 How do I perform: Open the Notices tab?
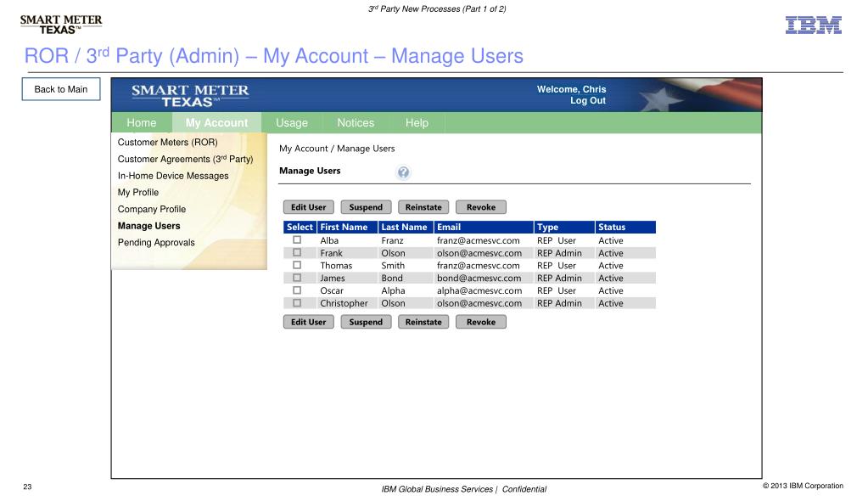tap(356, 123)
